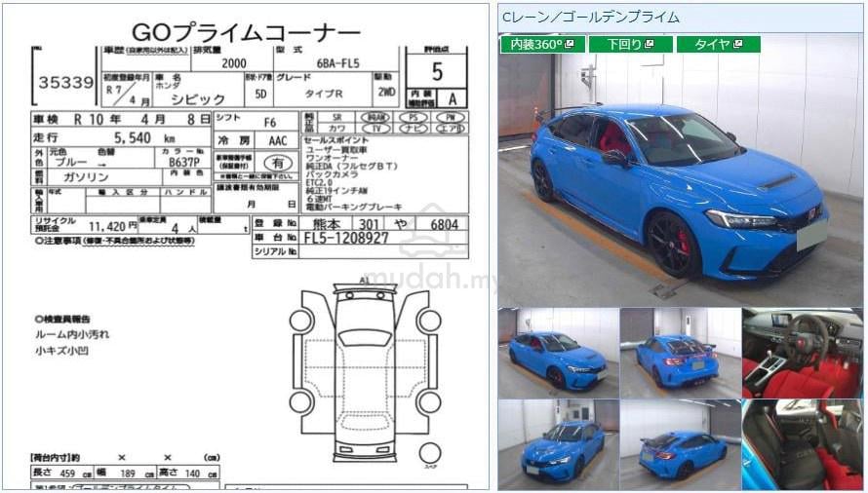The image size is (868, 493).
Task: Click fuel type ガソリン
Action: click(86, 177)
